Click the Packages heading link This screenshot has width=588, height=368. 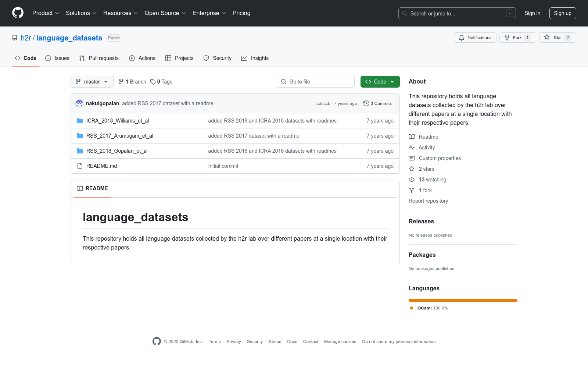[422, 255]
